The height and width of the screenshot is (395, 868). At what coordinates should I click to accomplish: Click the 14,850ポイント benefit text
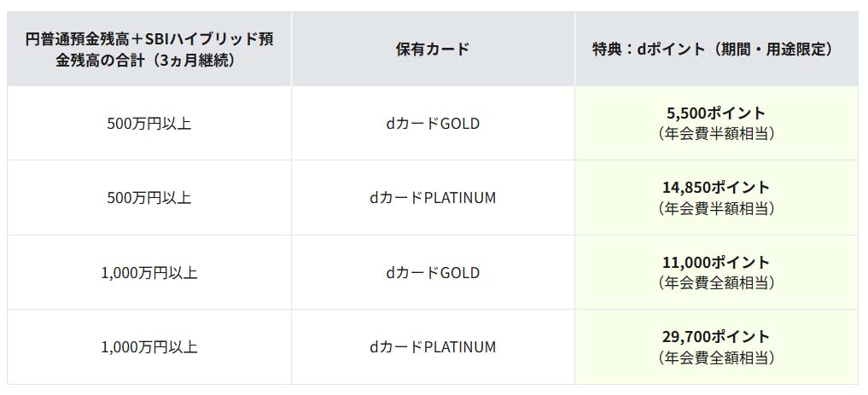click(716, 188)
